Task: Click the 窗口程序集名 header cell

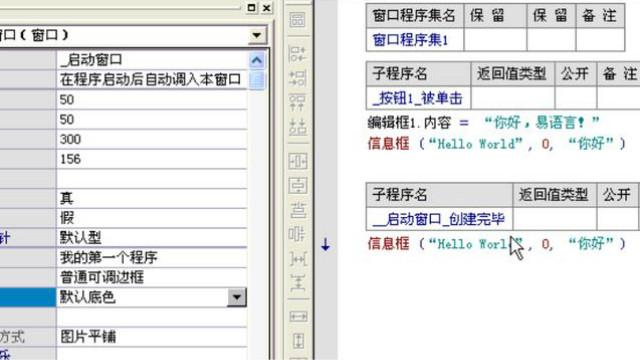Action: [415, 16]
